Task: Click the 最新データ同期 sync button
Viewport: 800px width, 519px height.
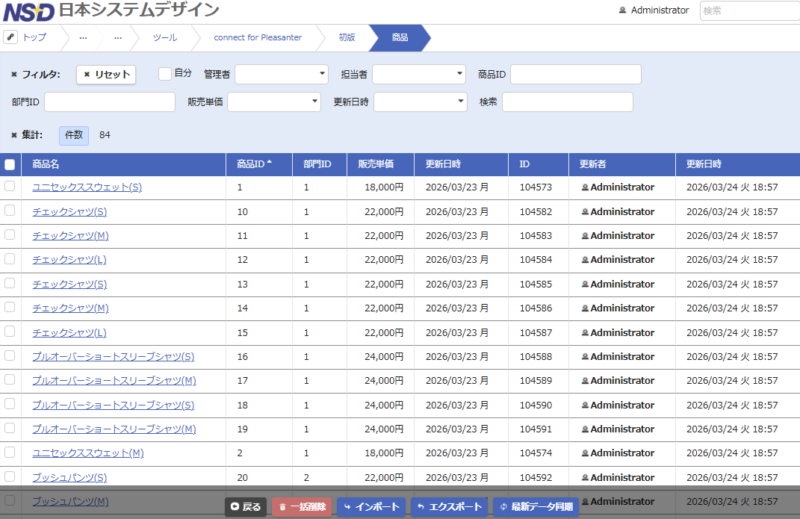Action: [x=536, y=507]
